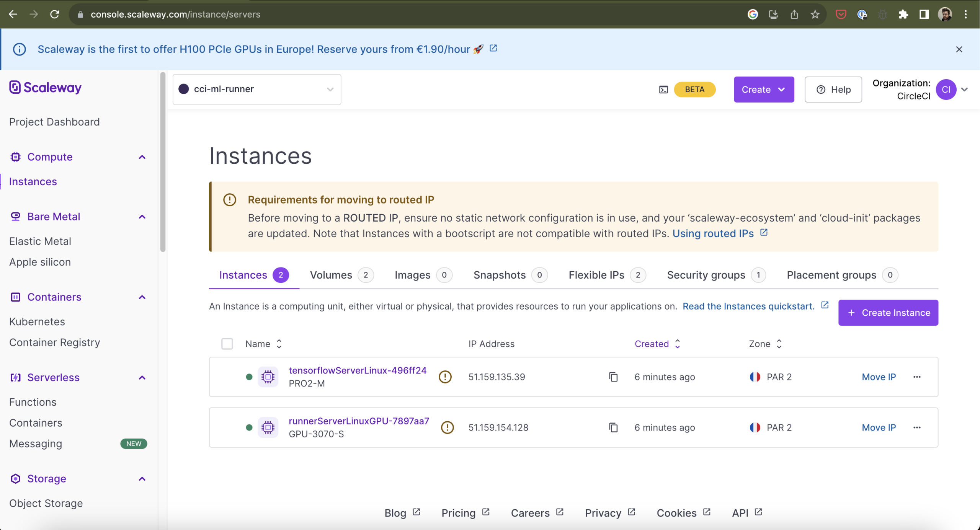Open the Create dropdown button

[x=764, y=90]
